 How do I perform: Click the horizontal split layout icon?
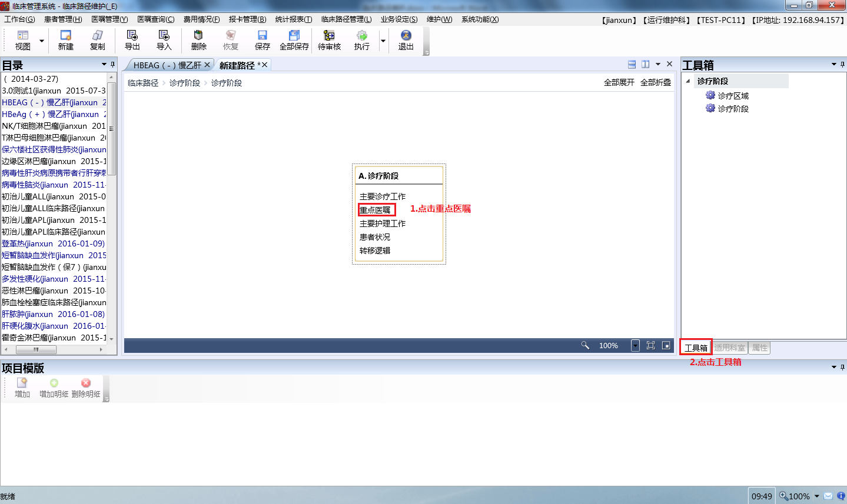click(x=632, y=64)
